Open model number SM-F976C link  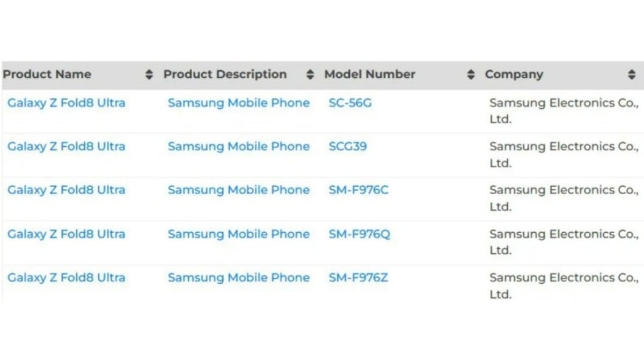pyautogui.click(x=358, y=190)
